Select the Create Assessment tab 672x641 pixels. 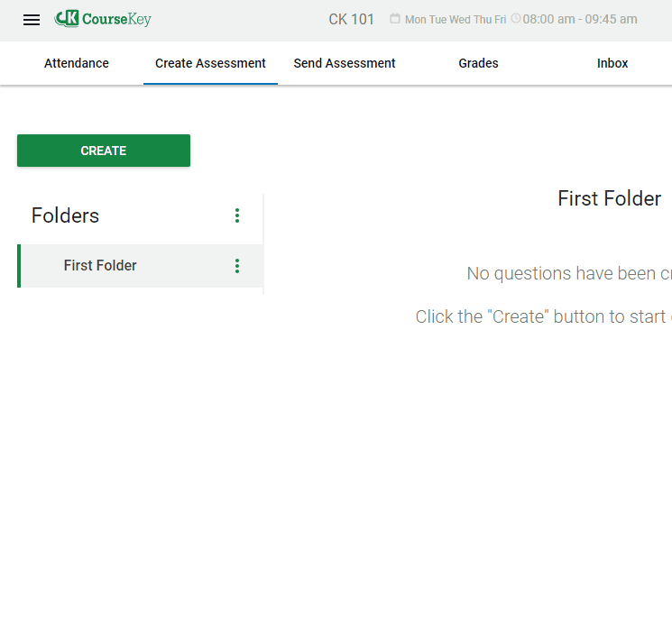210,63
